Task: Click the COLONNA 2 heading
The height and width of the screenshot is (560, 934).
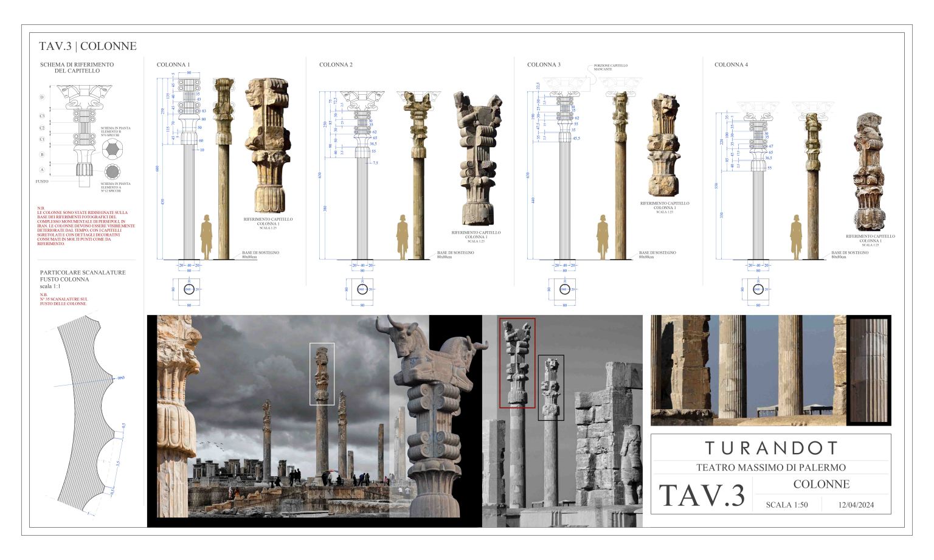Action: pos(336,64)
